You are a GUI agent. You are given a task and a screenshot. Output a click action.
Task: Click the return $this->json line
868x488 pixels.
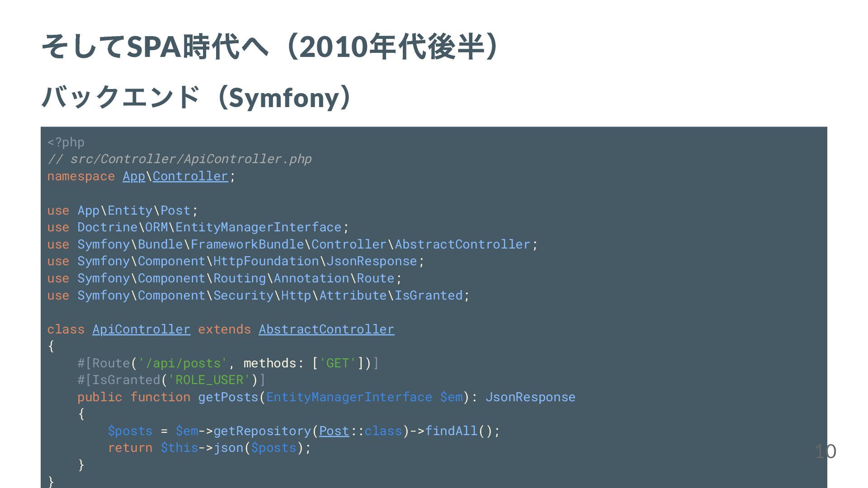[209, 448]
